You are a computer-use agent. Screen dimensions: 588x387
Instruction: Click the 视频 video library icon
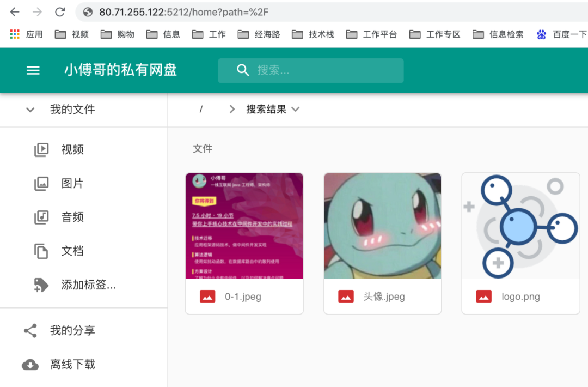click(x=41, y=150)
